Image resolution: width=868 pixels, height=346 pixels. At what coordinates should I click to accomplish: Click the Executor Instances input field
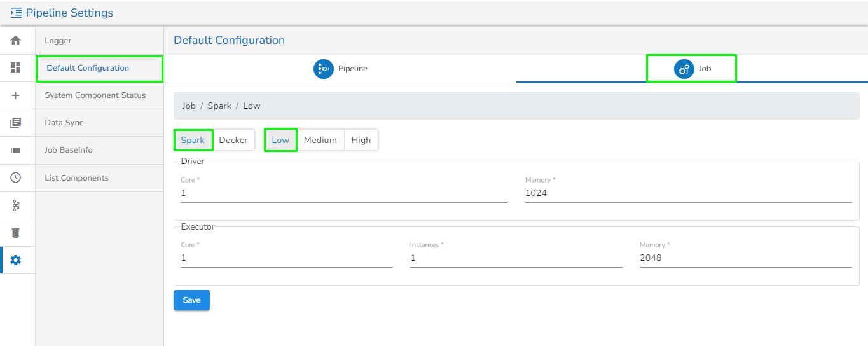coord(516,258)
